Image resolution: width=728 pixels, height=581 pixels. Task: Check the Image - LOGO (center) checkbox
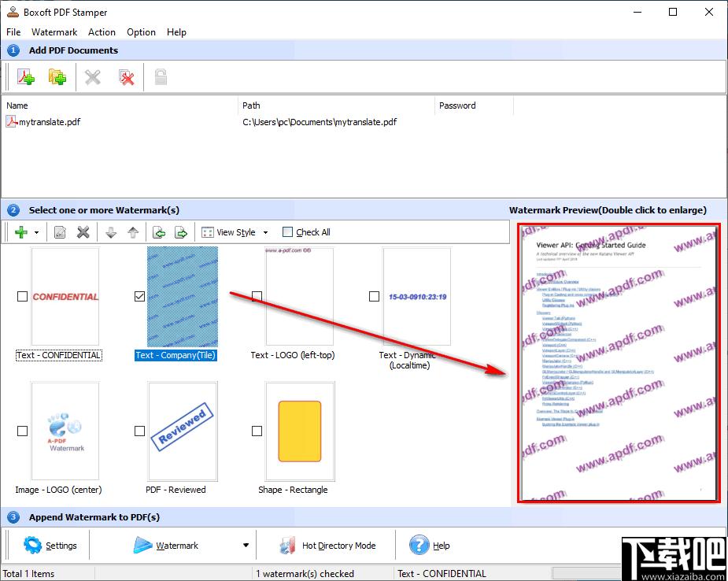(22, 431)
